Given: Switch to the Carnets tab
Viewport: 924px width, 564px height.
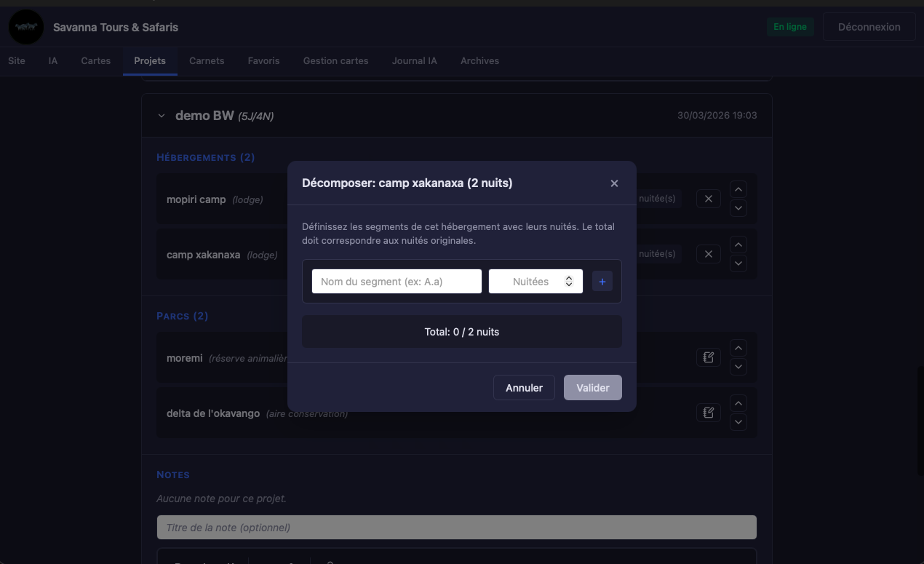Looking at the screenshot, I should [x=207, y=60].
